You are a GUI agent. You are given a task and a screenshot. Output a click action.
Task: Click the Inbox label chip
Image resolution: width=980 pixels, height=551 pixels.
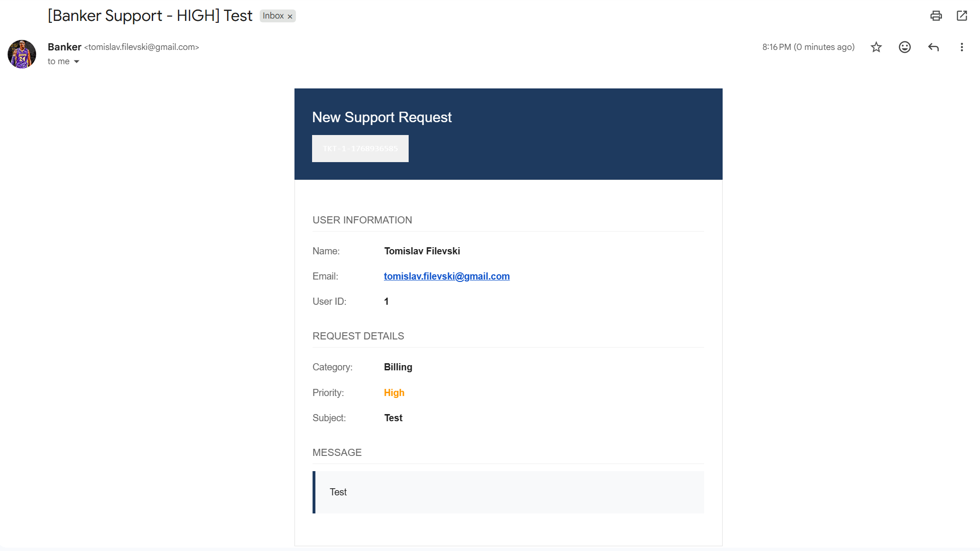(273, 16)
